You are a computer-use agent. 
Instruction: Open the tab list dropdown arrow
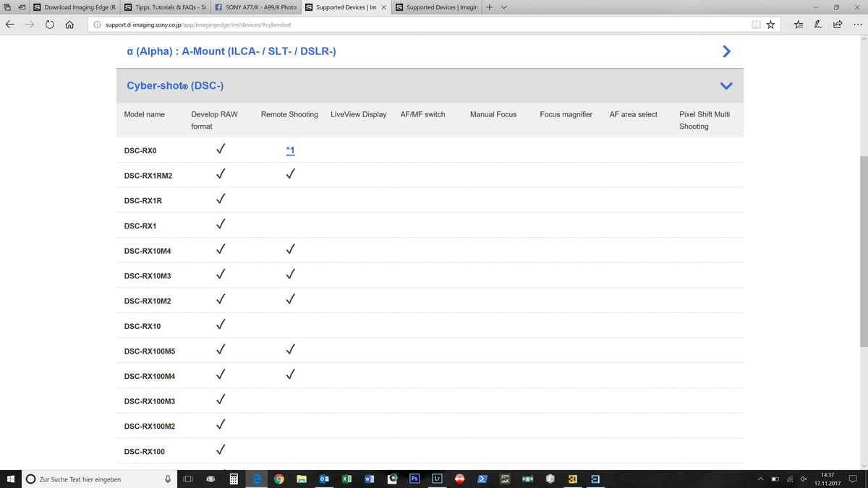tap(503, 7)
